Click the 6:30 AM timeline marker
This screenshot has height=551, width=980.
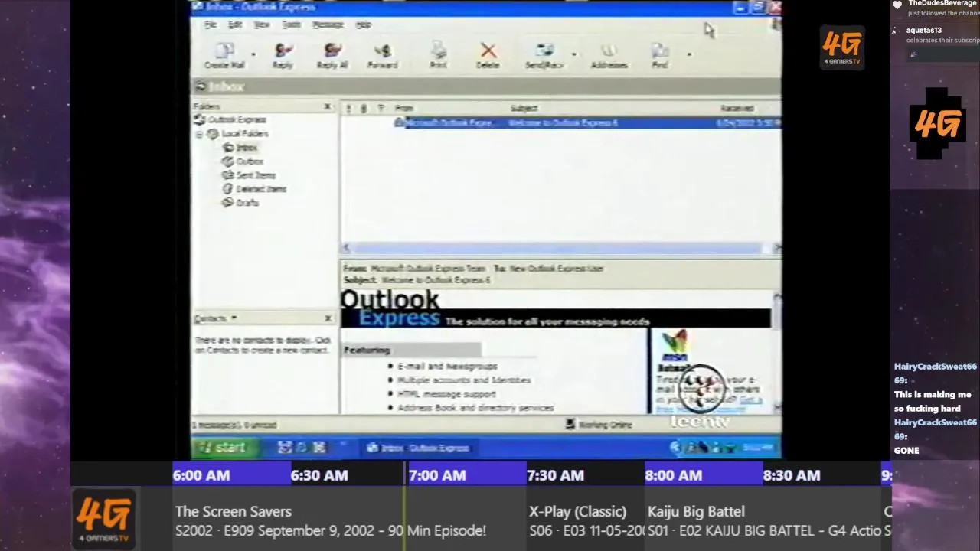[x=319, y=475]
